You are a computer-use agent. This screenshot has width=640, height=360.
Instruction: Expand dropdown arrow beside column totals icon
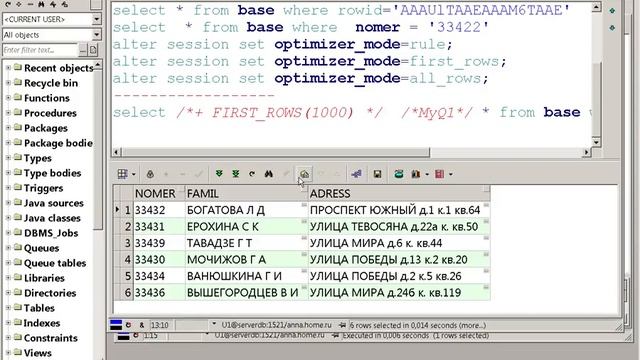point(427,174)
